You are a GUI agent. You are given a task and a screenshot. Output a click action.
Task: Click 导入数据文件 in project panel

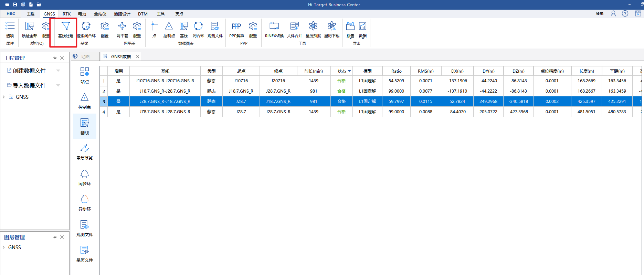click(x=29, y=85)
